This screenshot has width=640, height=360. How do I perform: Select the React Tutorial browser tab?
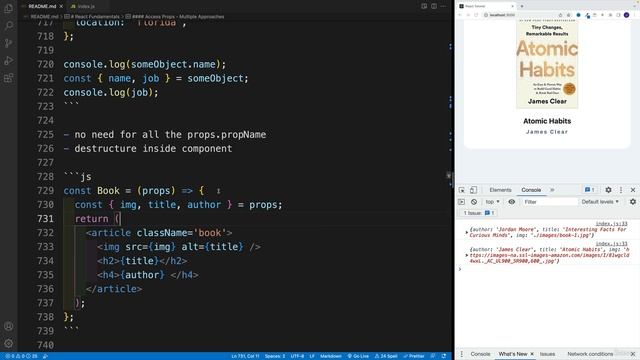[486, 6]
